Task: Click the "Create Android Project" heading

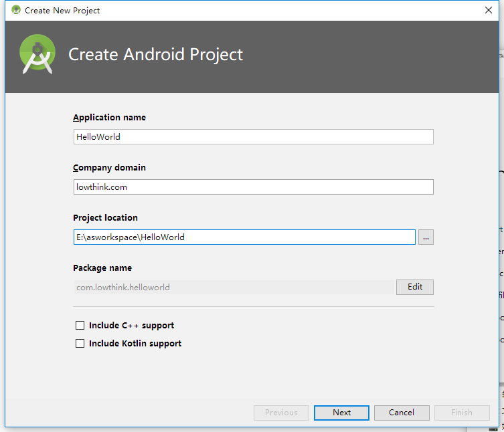Action: [156, 55]
